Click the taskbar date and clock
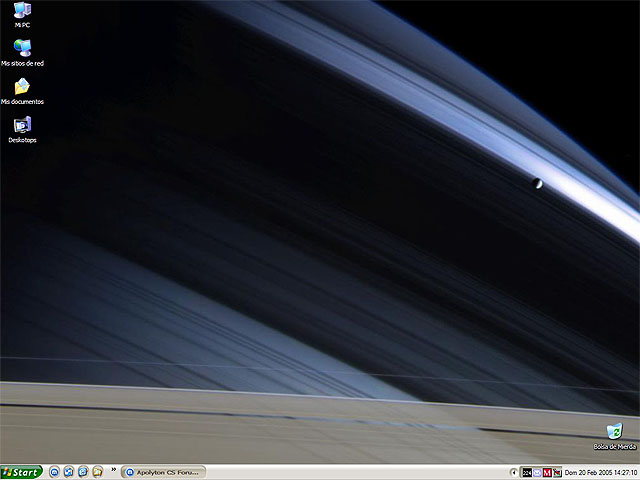Screen dimensions: 640x480 coord(601,472)
